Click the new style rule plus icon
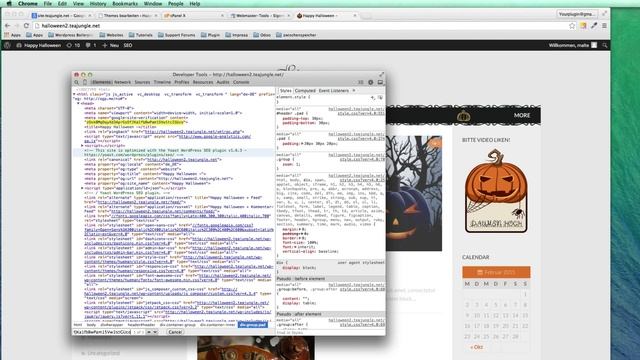 [373, 98]
